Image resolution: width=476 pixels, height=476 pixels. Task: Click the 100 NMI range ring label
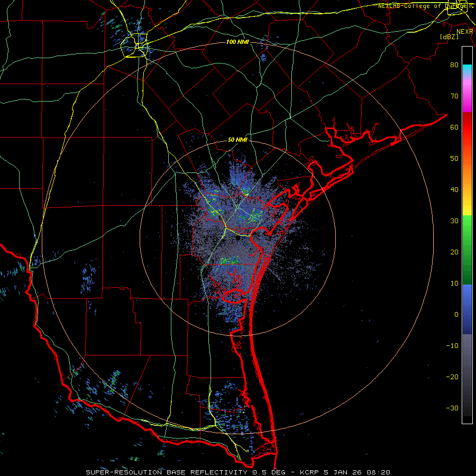[x=237, y=42]
